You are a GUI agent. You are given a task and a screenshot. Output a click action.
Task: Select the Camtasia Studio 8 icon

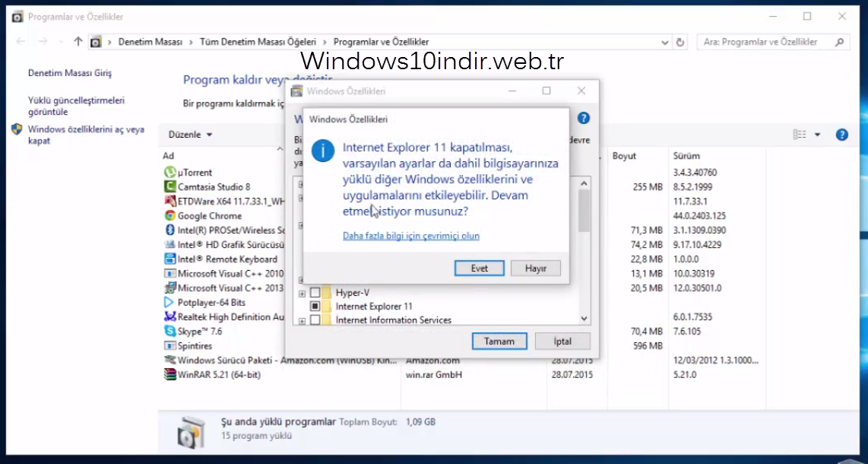click(170, 186)
